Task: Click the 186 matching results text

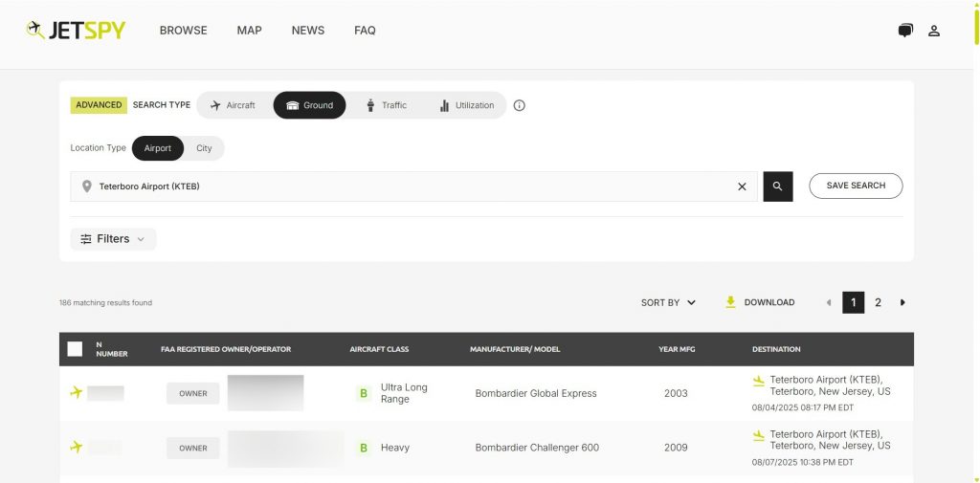Action: (x=105, y=302)
